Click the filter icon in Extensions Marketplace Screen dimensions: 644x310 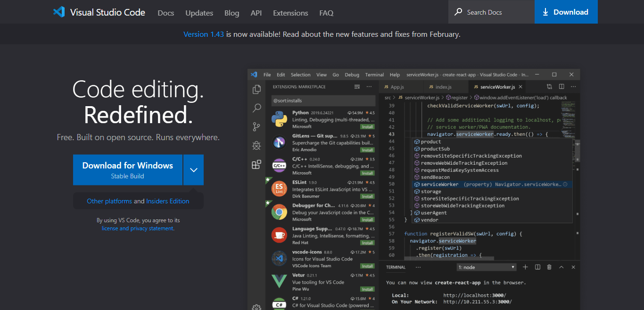click(357, 86)
